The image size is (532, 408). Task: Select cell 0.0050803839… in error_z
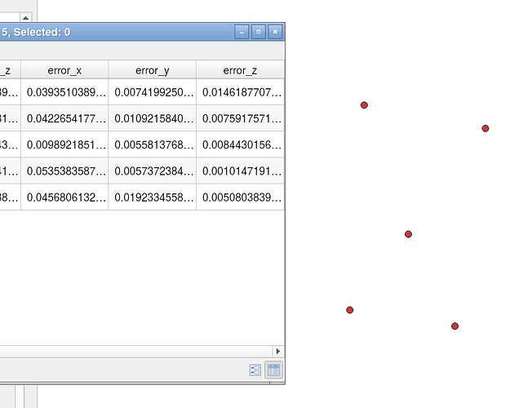[x=240, y=197]
